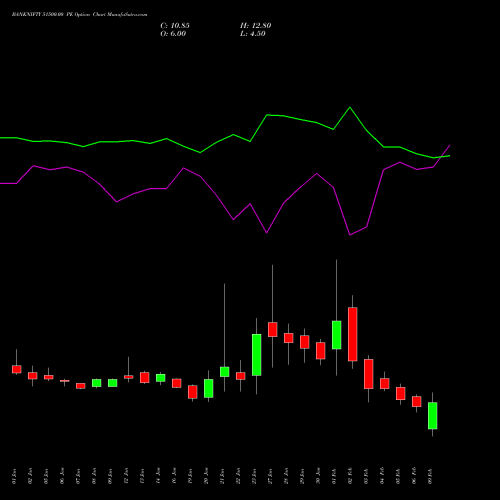Click the 02 Feb red candlestick body
This screenshot has width=500, height=500.
353,334
